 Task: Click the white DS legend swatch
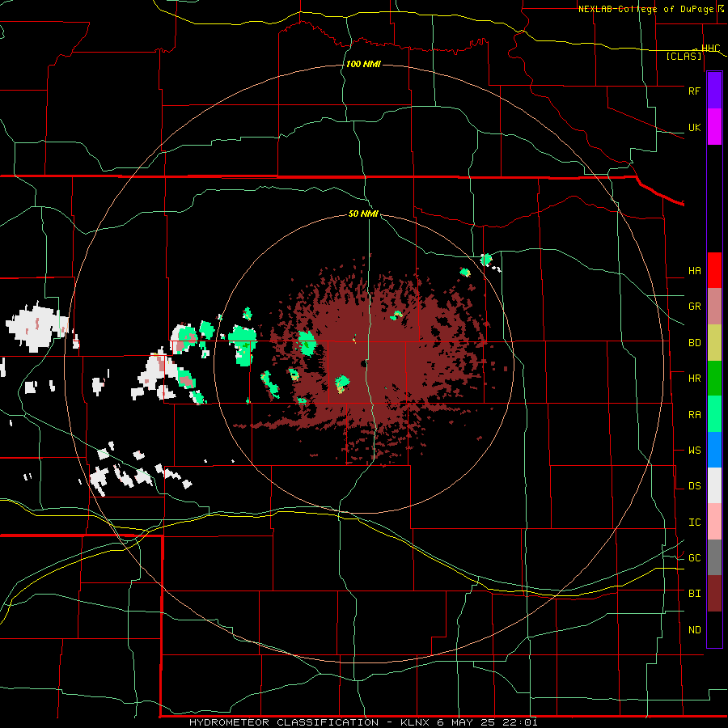714,485
